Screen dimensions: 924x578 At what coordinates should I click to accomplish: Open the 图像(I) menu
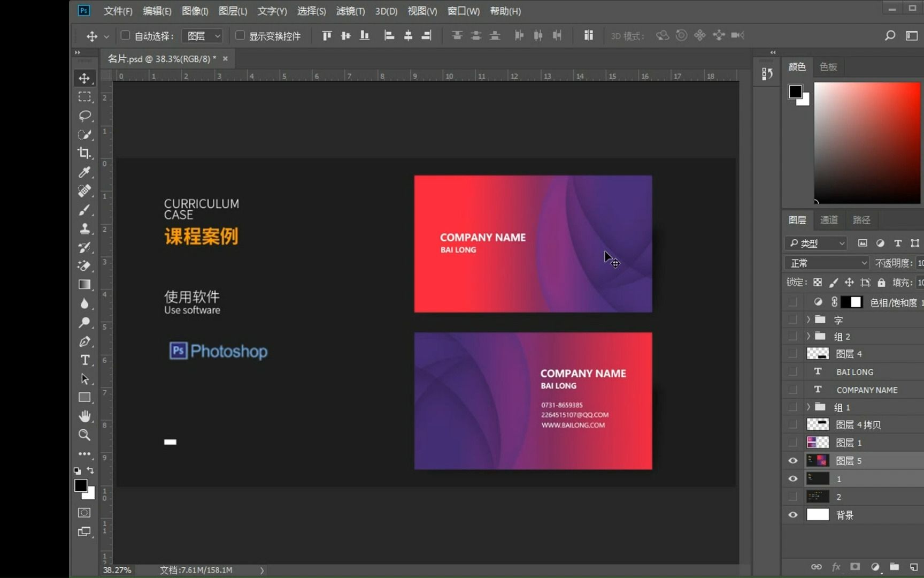point(195,11)
